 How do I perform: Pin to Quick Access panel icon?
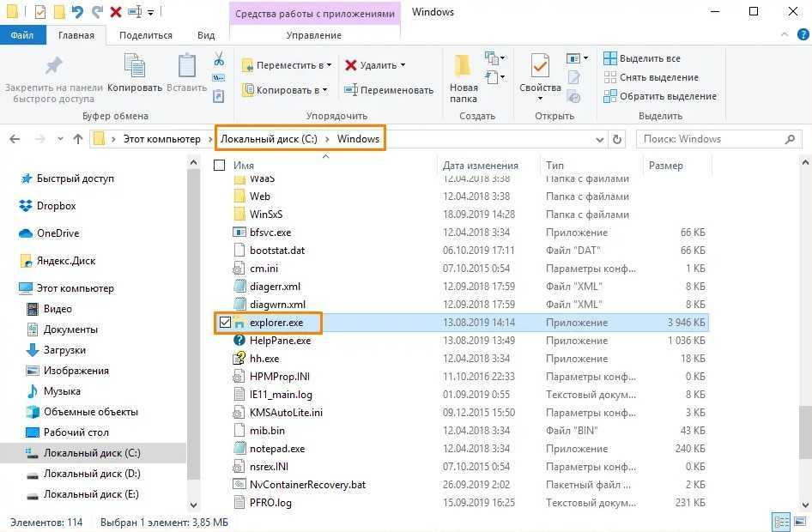53,67
